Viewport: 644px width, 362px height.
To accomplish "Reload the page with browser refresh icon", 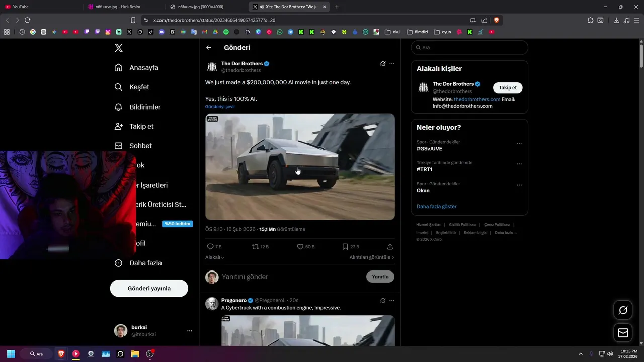I will click(x=27, y=20).
